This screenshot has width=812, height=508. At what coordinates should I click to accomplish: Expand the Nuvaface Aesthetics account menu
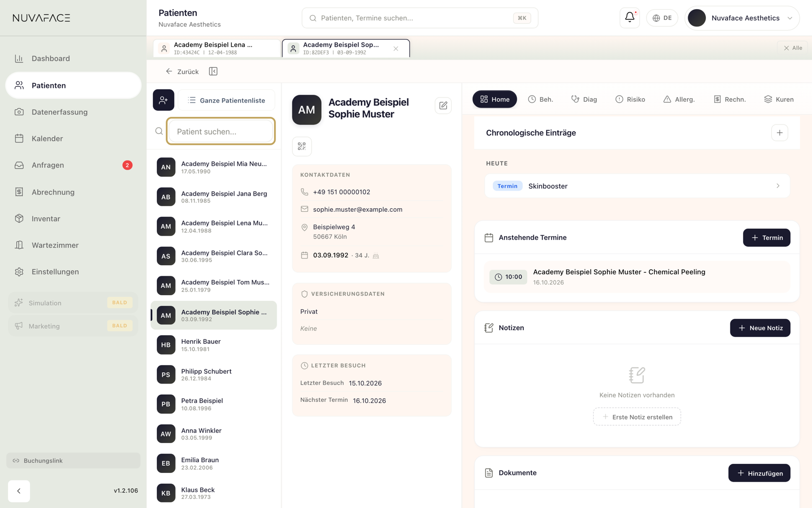(x=742, y=18)
